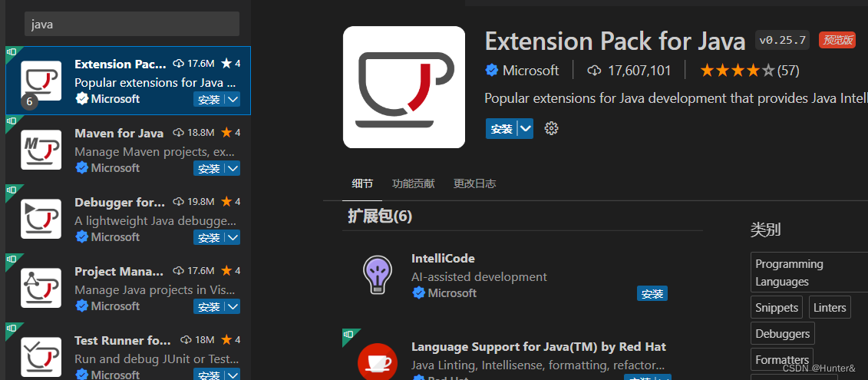868x380 pixels.
Task: Open install dropdown for Debugger for Java
Action: 233,238
